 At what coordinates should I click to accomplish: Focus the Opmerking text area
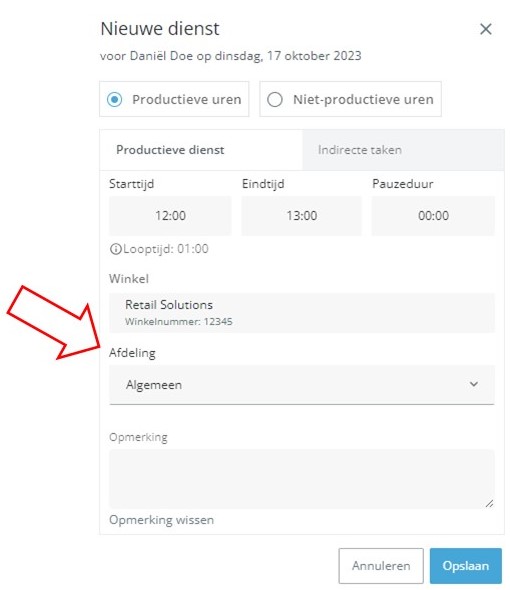301,479
